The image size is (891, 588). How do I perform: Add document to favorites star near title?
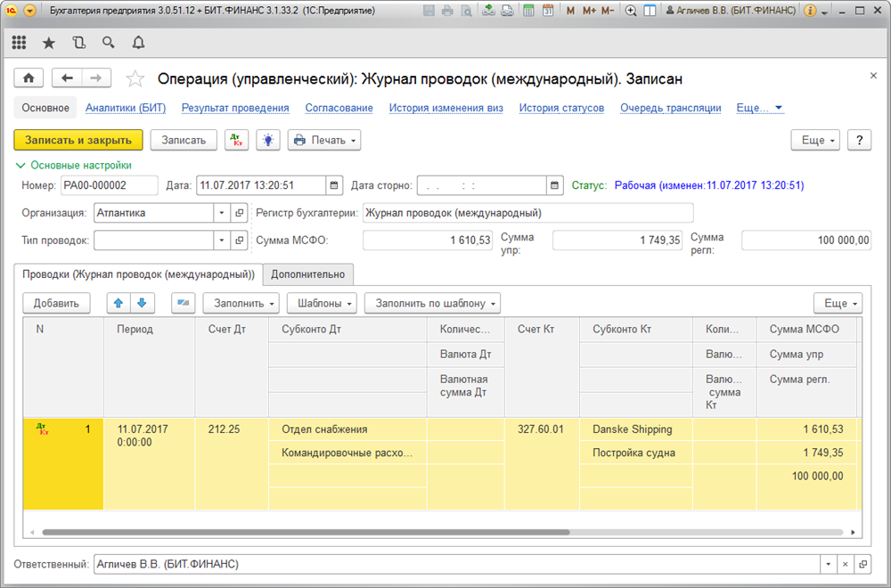(135, 79)
